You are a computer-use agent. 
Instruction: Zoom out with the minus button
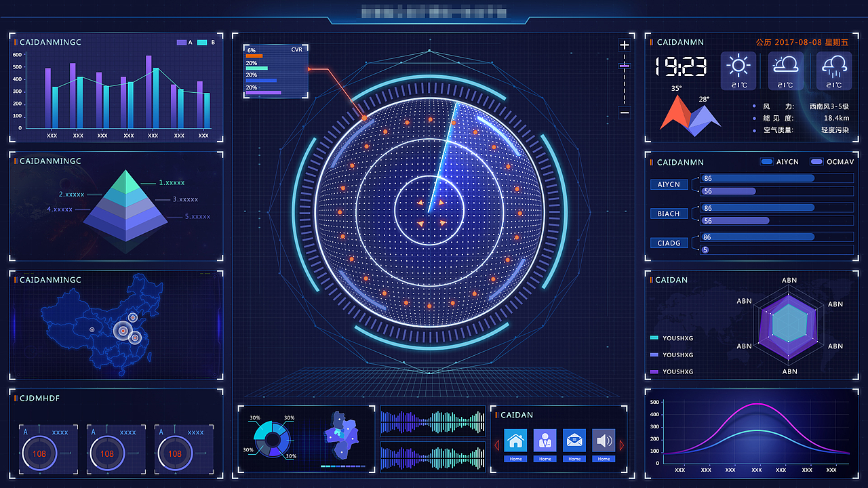[625, 113]
